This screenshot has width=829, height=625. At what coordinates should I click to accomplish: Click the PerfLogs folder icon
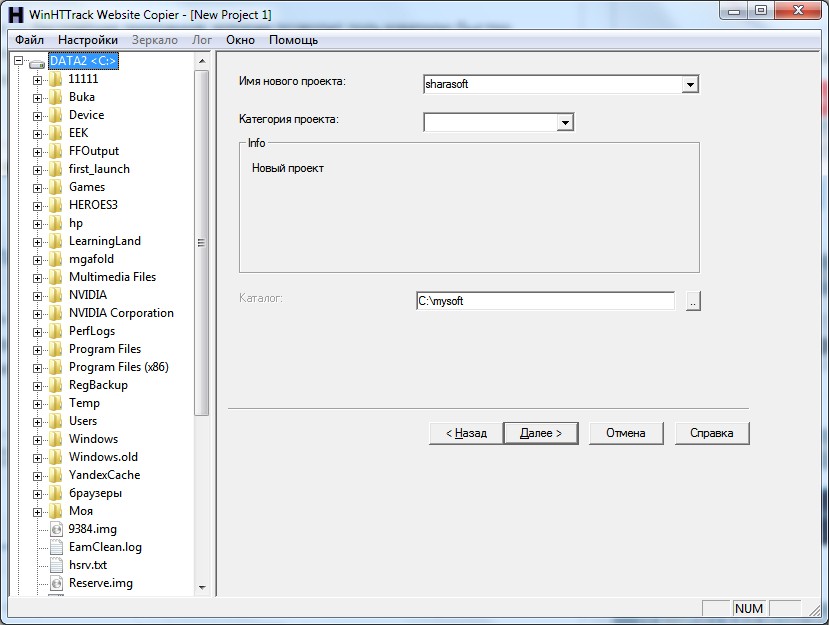(56, 331)
